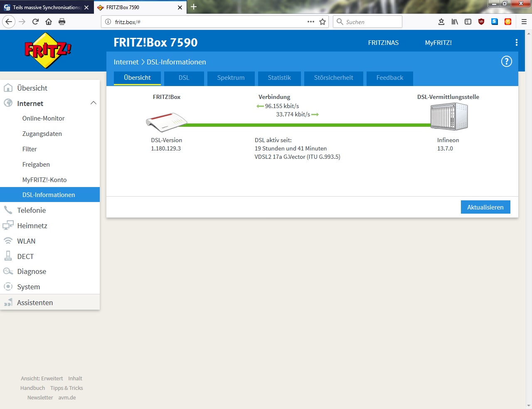Open the downloads tray icon in Firefox toolbar
The height and width of the screenshot is (409, 532).
click(x=441, y=22)
